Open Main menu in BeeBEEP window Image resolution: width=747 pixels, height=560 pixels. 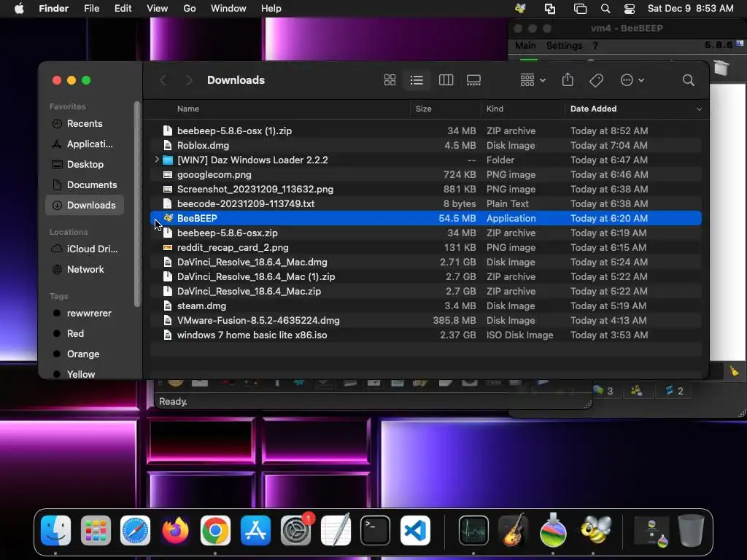[x=525, y=45]
